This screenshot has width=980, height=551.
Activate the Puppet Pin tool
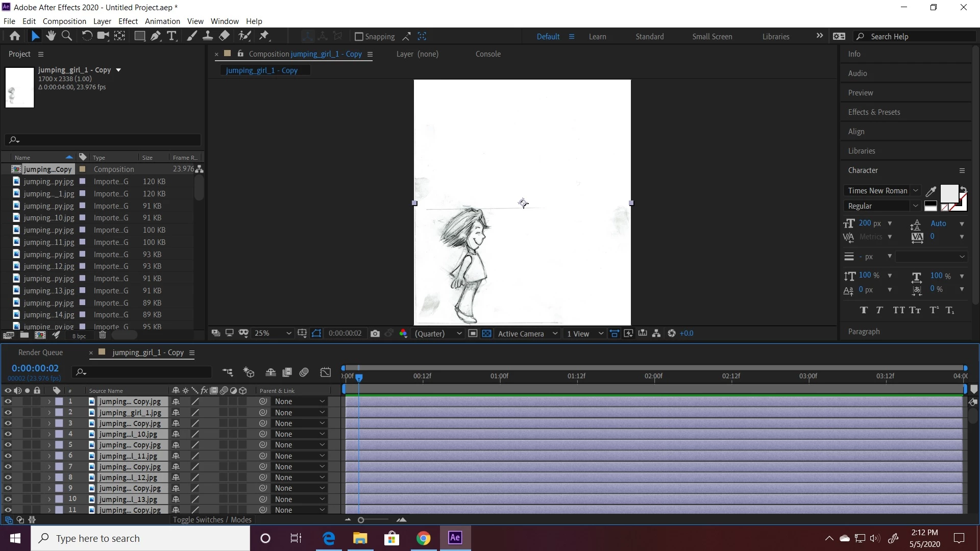pos(264,36)
